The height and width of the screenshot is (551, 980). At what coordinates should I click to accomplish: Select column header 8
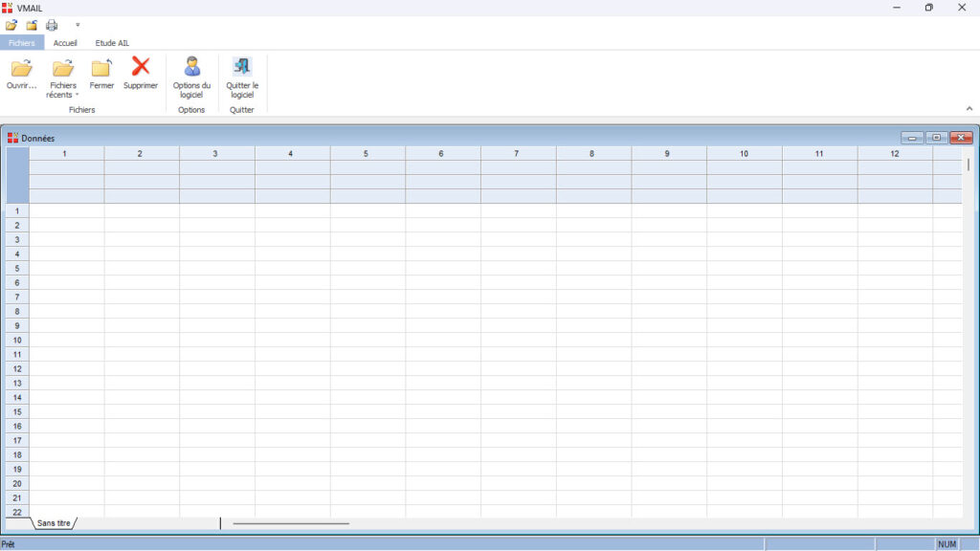pyautogui.click(x=593, y=154)
